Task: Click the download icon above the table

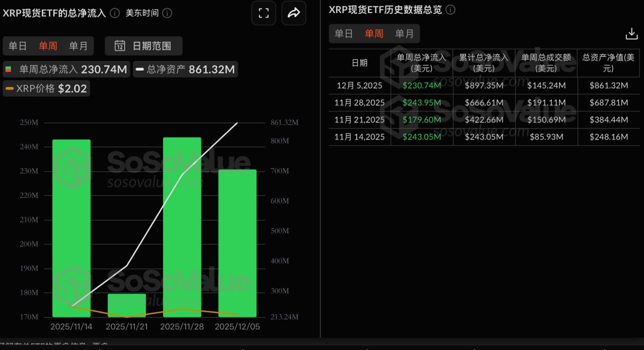Action: pos(631,34)
